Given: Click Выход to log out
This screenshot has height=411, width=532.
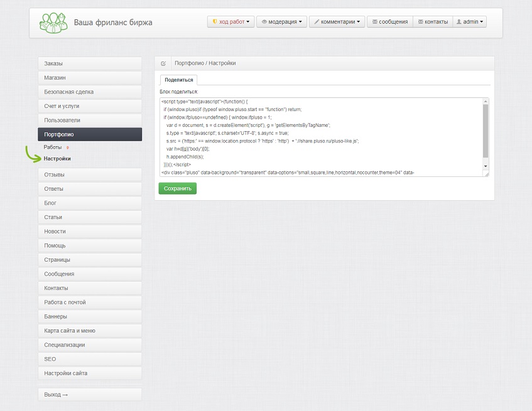Looking at the screenshot, I should 90,395.
